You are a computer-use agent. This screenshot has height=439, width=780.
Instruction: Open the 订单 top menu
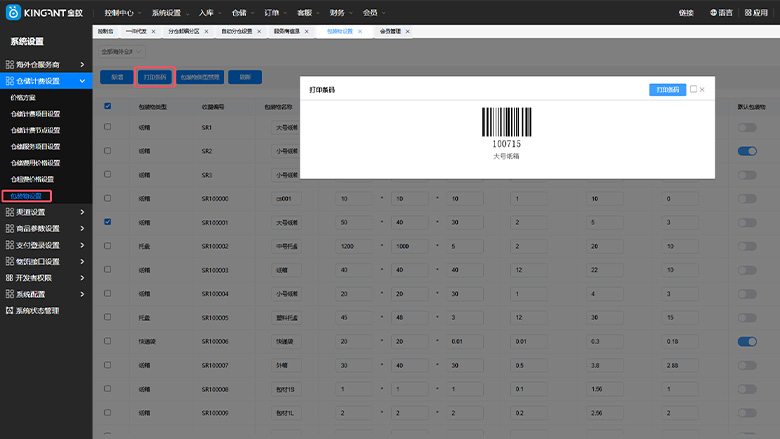[x=275, y=13]
